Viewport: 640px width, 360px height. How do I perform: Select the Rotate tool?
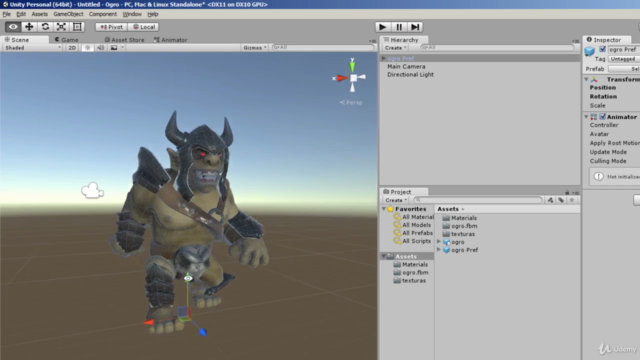click(x=45, y=27)
